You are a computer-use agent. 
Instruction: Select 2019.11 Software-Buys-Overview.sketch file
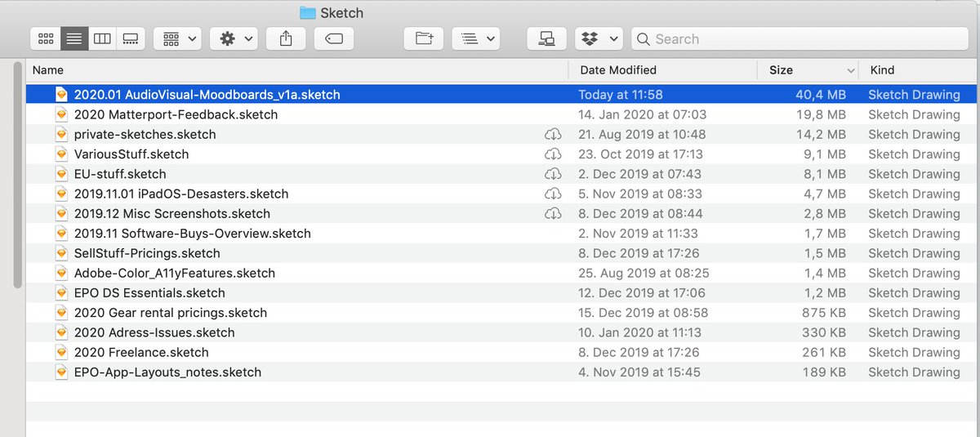tap(503, 233)
